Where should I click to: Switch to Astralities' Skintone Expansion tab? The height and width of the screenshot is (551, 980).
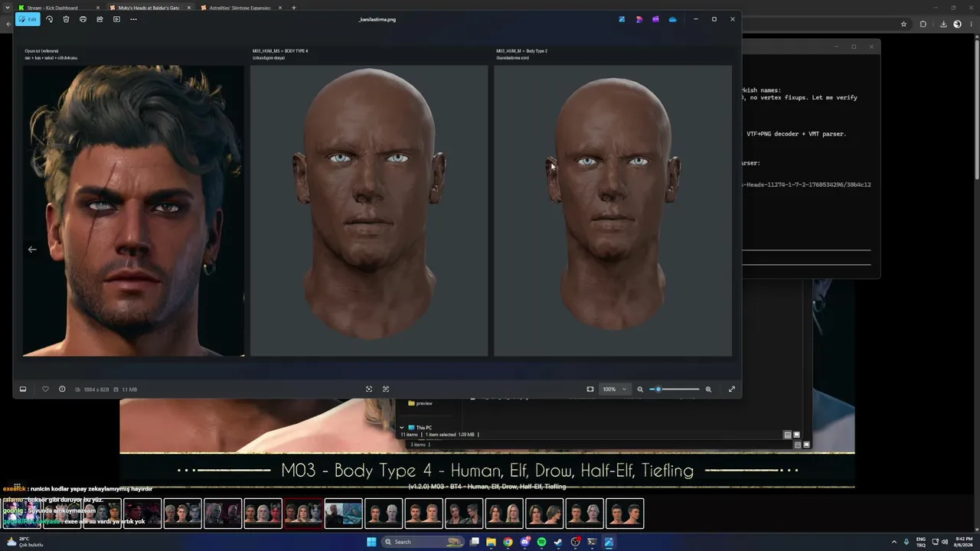tap(240, 8)
